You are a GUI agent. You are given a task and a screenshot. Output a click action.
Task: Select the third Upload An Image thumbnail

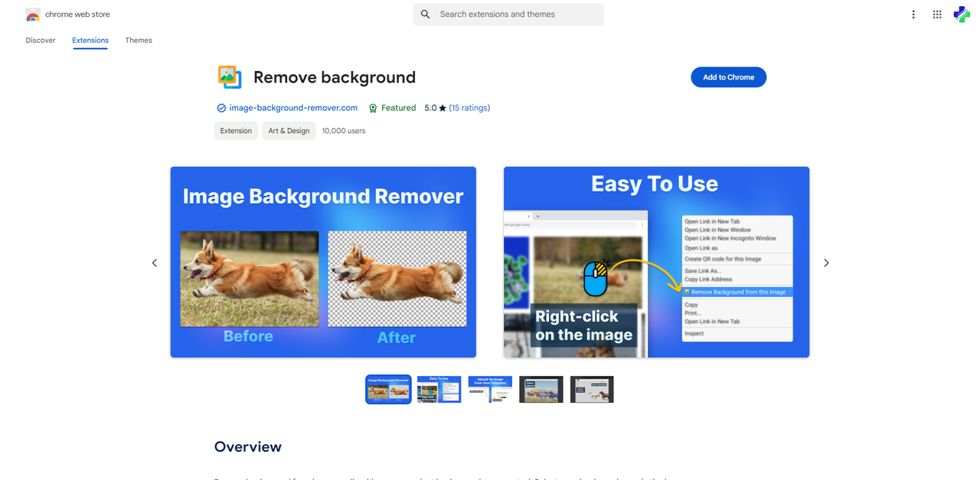tap(490, 389)
